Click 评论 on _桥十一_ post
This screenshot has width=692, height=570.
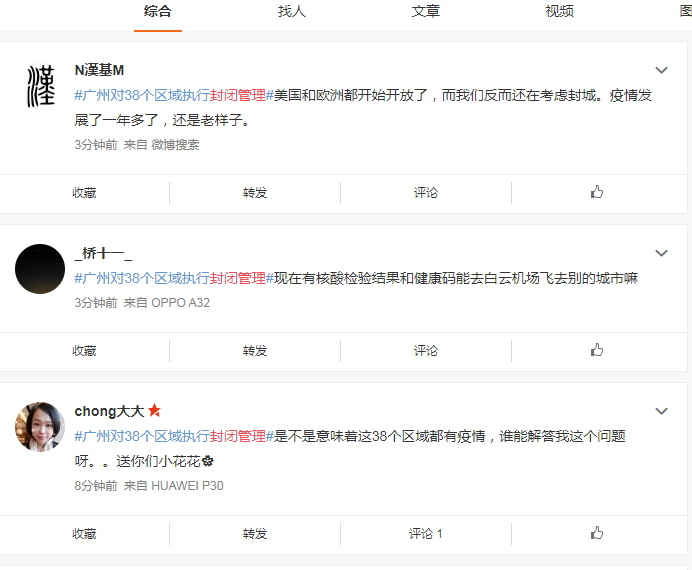pos(425,351)
